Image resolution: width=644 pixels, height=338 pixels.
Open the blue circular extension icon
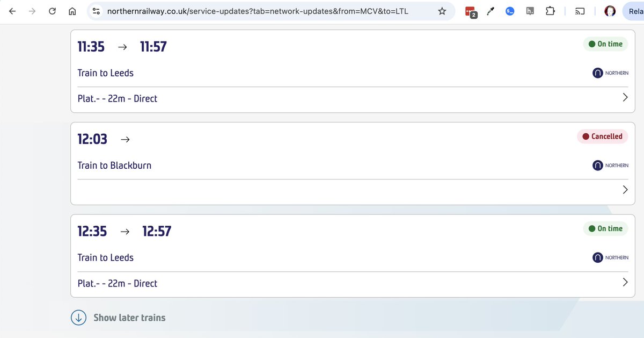coord(510,11)
